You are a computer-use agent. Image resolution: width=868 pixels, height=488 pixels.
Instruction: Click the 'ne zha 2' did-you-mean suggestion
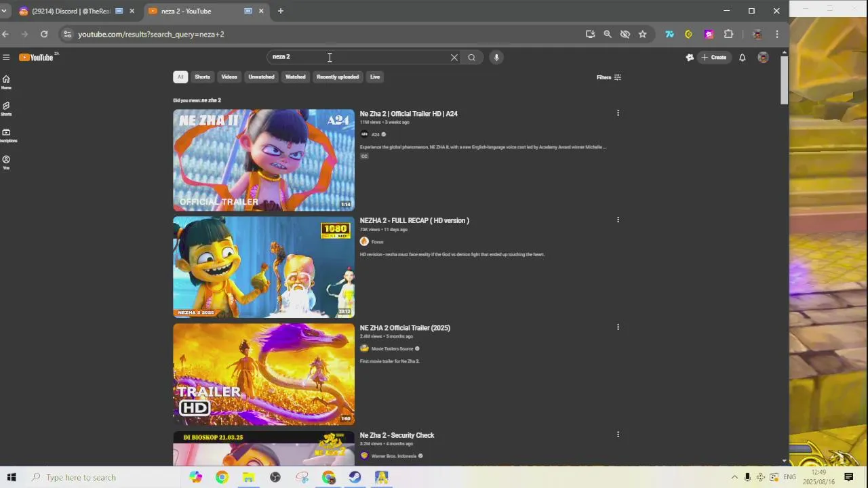pyautogui.click(x=211, y=100)
